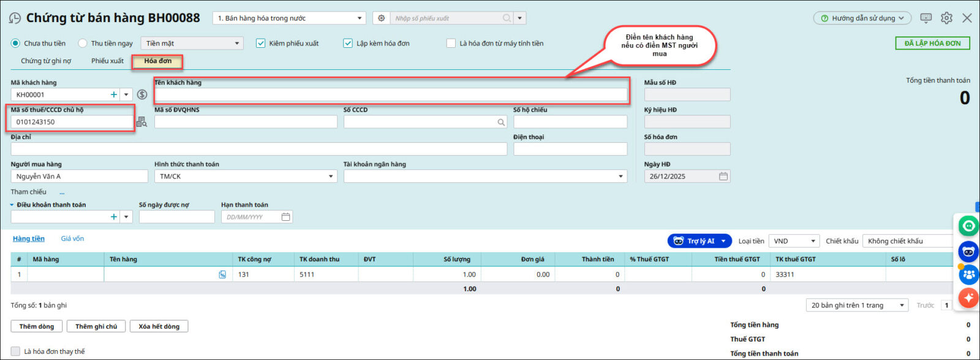Open calendar for Ngày HĐ date
The height and width of the screenshot is (360, 980).
723,177
